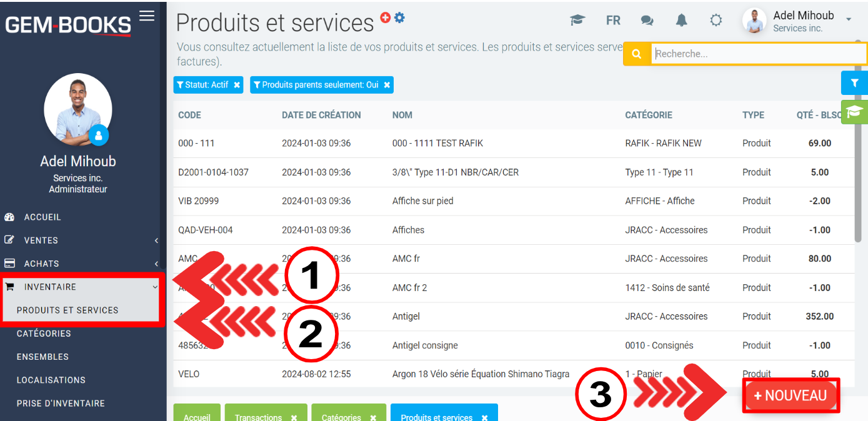This screenshot has width=868, height=421.
Task: Switch to the Accueil bottom tab
Action: [197, 417]
